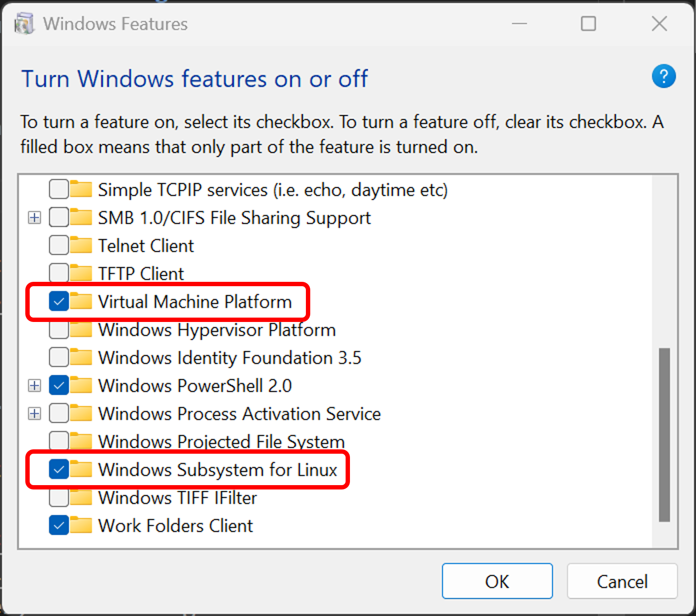Select the Windows Projected File System label

pos(221,441)
